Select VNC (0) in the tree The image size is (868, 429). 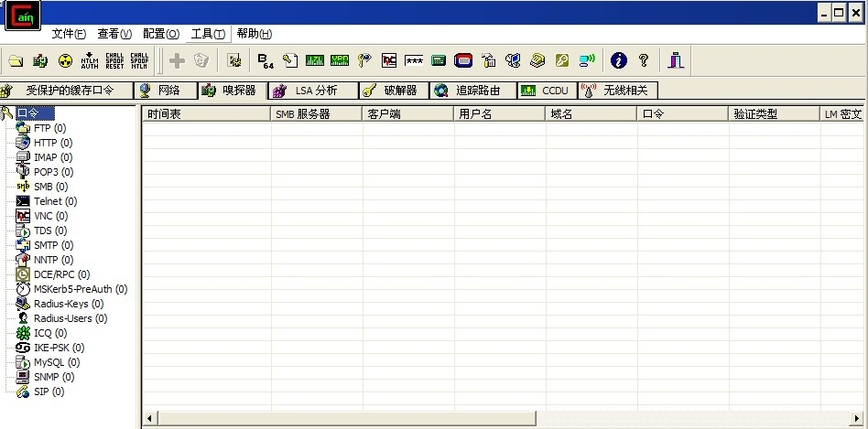pos(51,216)
